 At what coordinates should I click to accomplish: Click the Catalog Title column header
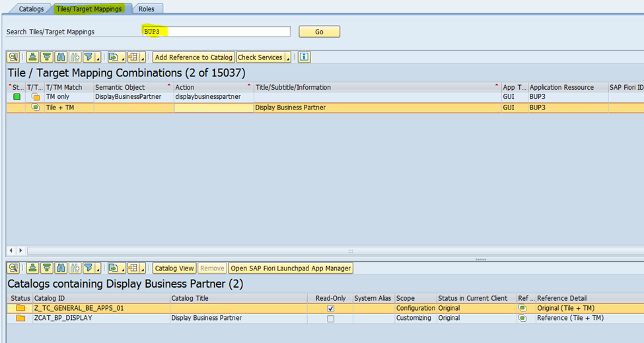pyautogui.click(x=238, y=298)
